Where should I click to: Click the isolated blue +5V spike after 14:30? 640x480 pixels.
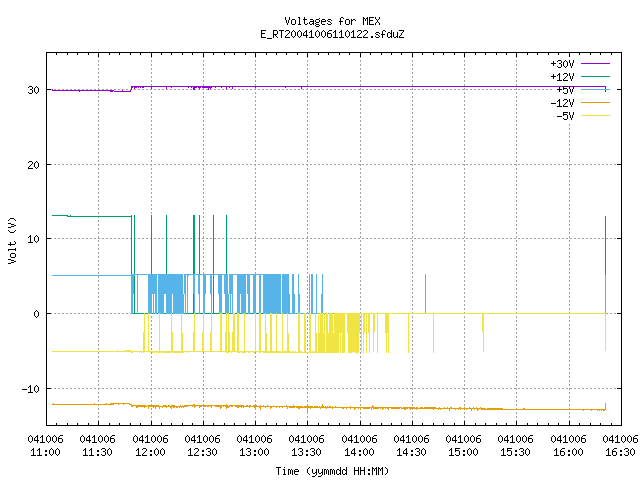click(x=425, y=294)
